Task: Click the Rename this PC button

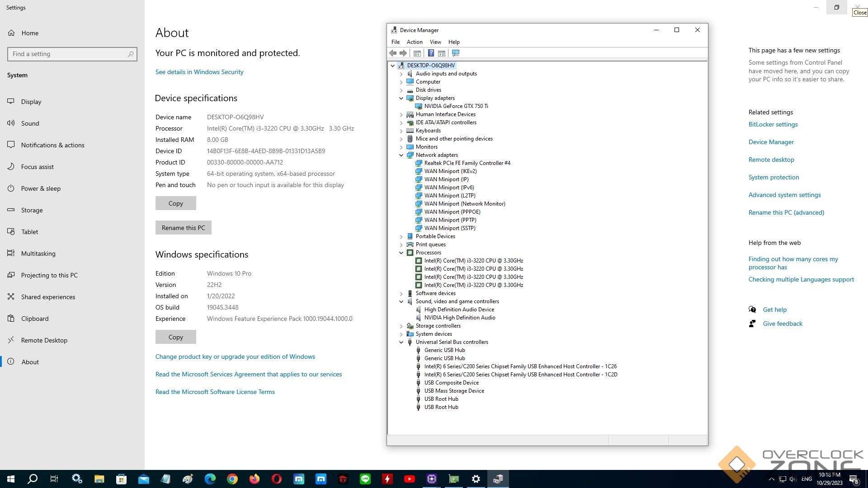Action: pyautogui.click(x=183, y=228)
